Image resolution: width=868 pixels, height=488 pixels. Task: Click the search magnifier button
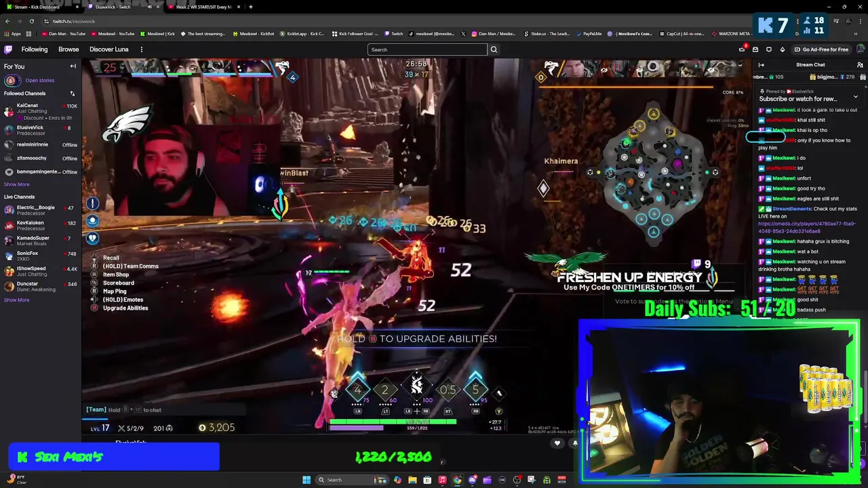click(494, 49)
